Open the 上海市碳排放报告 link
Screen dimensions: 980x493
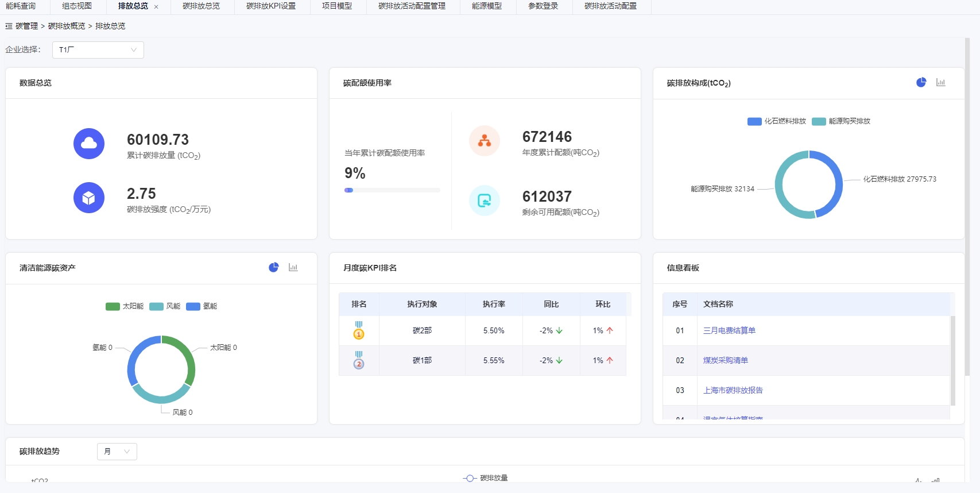click(x=733, y=390)
